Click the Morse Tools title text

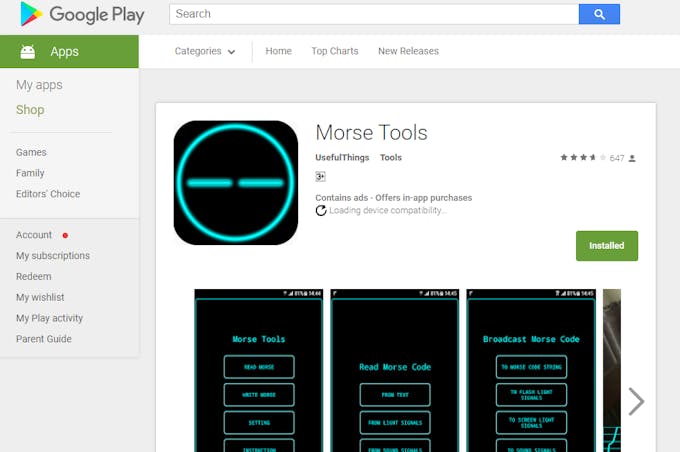371,132
